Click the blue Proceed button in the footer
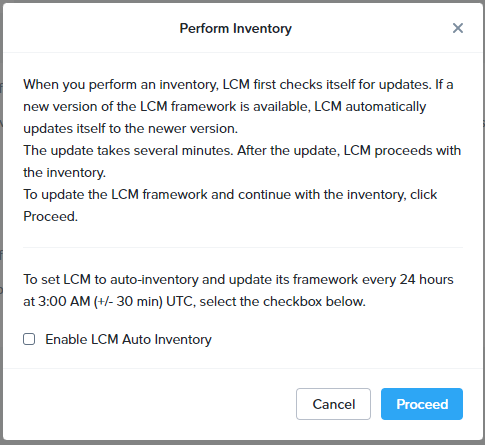Screen dimensions: 485x445 [x=422, y=404]
